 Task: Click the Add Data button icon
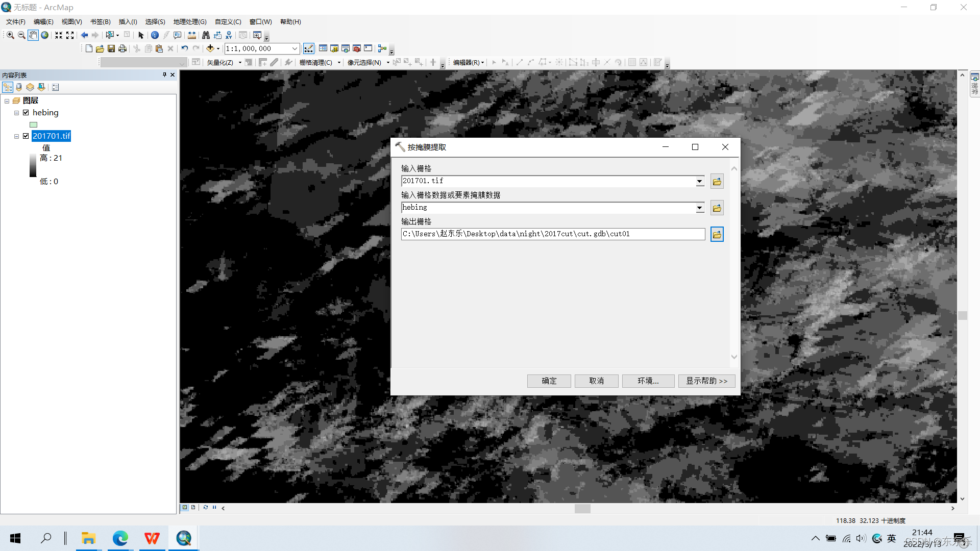(210, 48)
